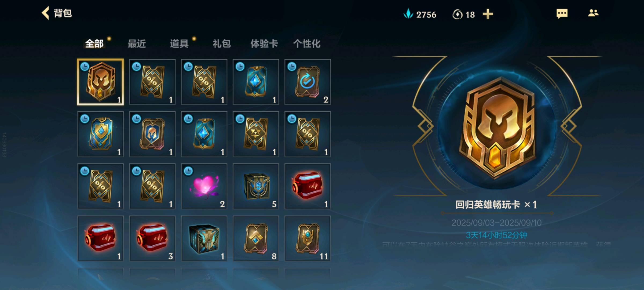Select the pink heart flower item

pos(204,186)
